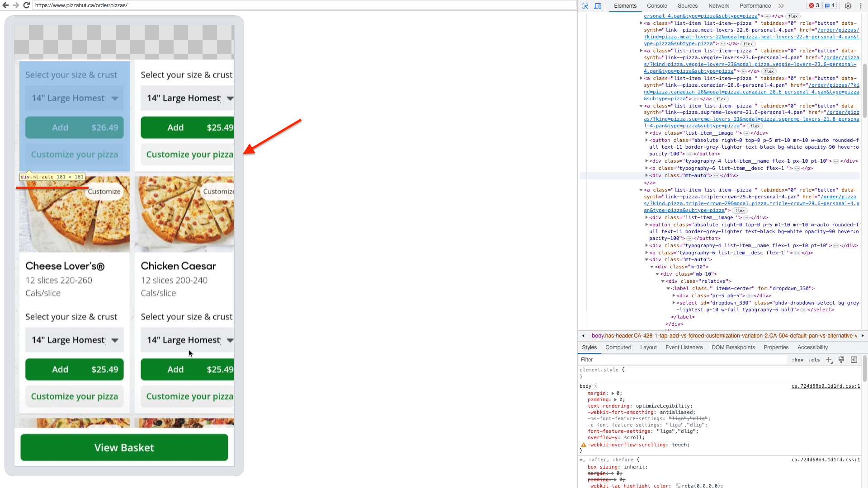Toggle the :hov element state panel
Image resolution: width=868 pixels, height=488 pixels.
797,360
